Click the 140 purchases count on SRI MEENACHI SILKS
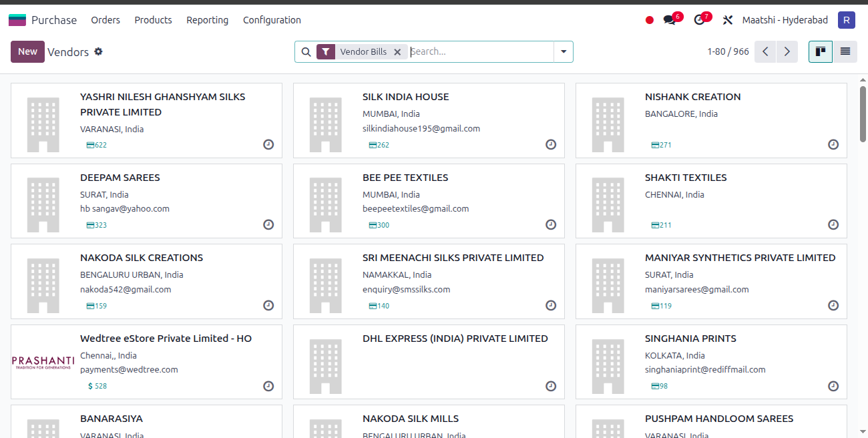The image size is (868, 438). (379, 306)
